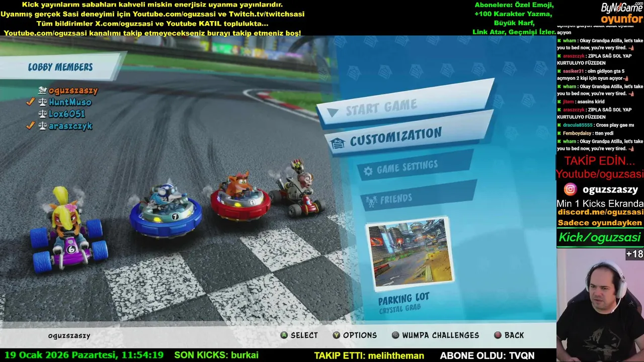644x362 pixels.
Task: Click ABONE OLDU: TVQN ticker entry
Action: pos(487,355)
